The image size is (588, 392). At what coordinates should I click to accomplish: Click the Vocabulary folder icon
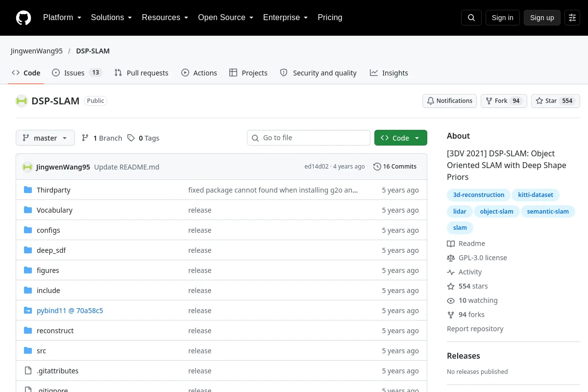[x=28, y=210]
